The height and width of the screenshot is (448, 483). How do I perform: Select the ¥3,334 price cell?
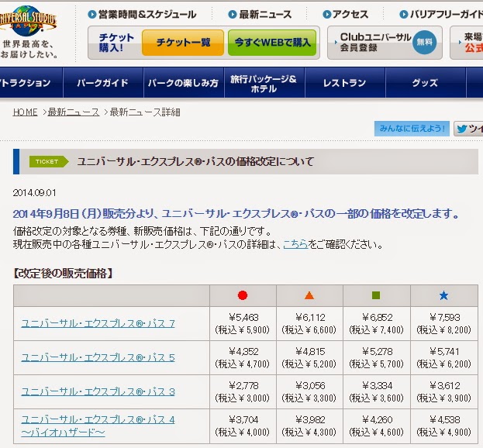tap(377, 392)
